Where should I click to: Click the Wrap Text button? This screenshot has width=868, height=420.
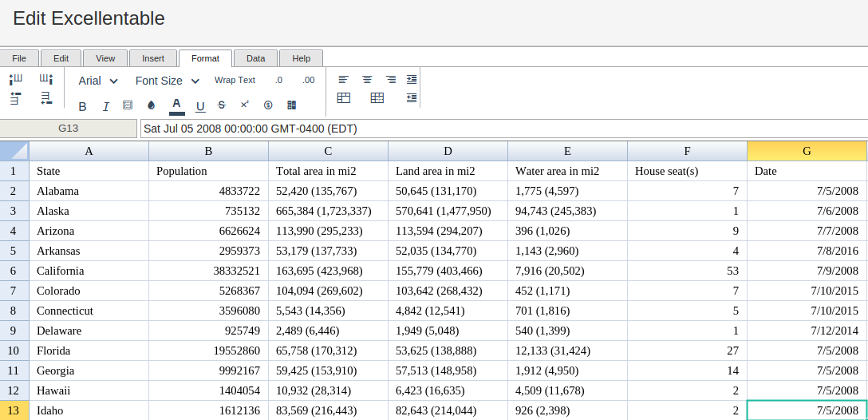point(235,80)
